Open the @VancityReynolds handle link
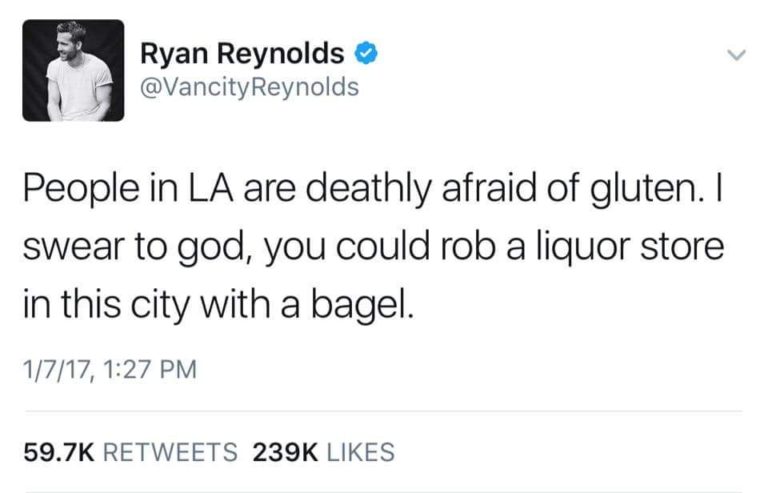The image size is (768, 493). point(249,87)
